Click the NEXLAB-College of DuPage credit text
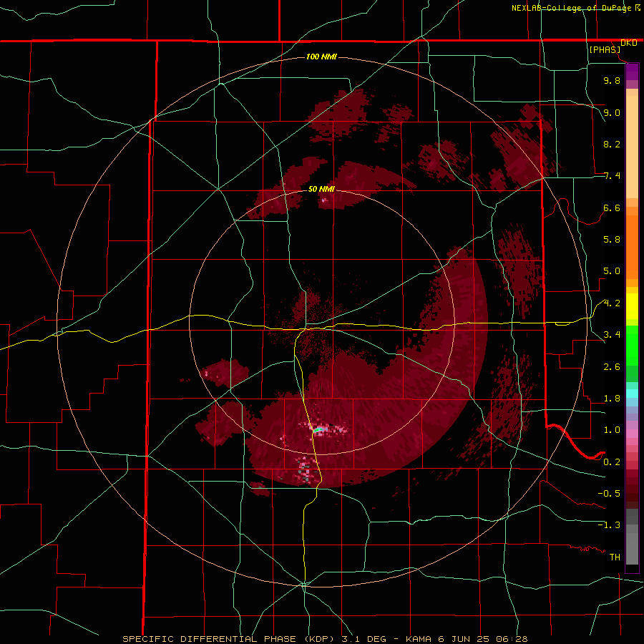644x644 pixels. [571, 8]
